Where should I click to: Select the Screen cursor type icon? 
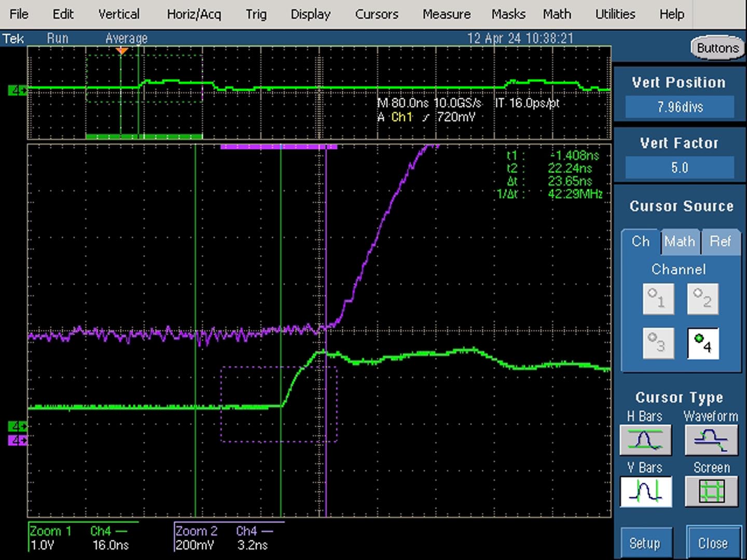(x=711, y=491)
